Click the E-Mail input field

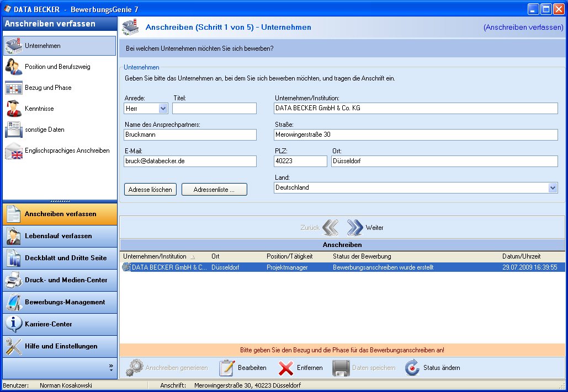click(190, 161)
